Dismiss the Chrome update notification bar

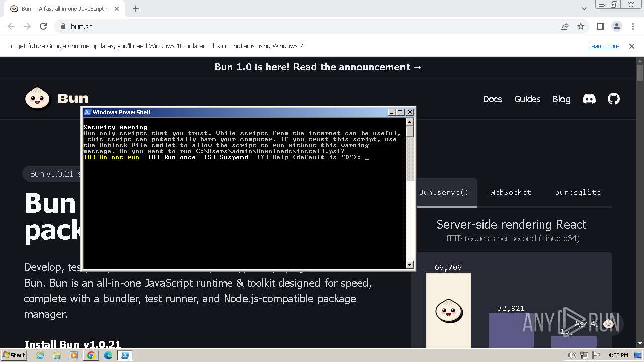coord(632,46)
